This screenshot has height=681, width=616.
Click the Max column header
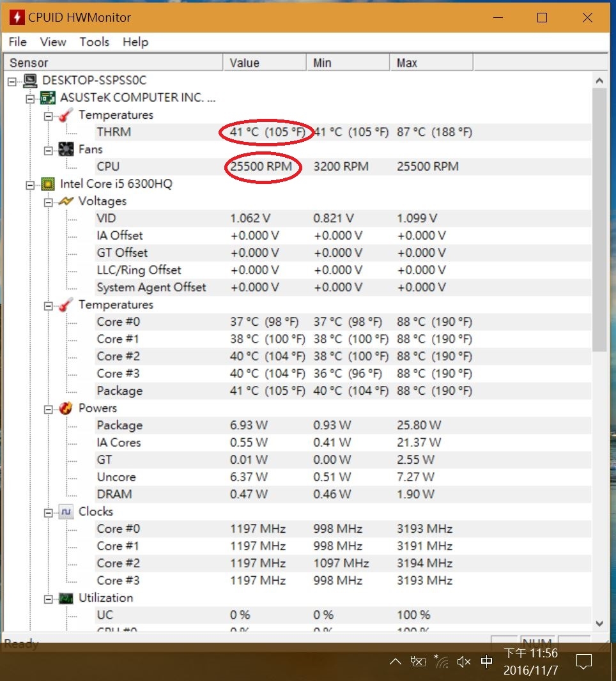tap(431, 63)
